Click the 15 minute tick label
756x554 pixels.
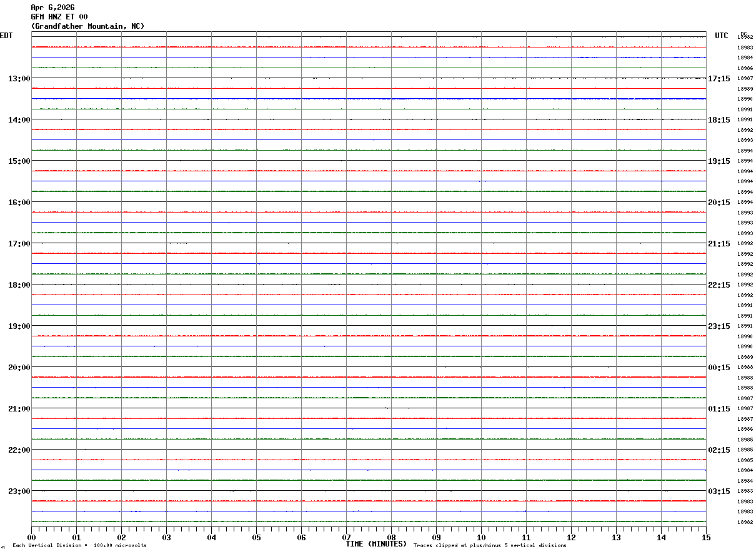pyautogui.click(x=706, y=537)
